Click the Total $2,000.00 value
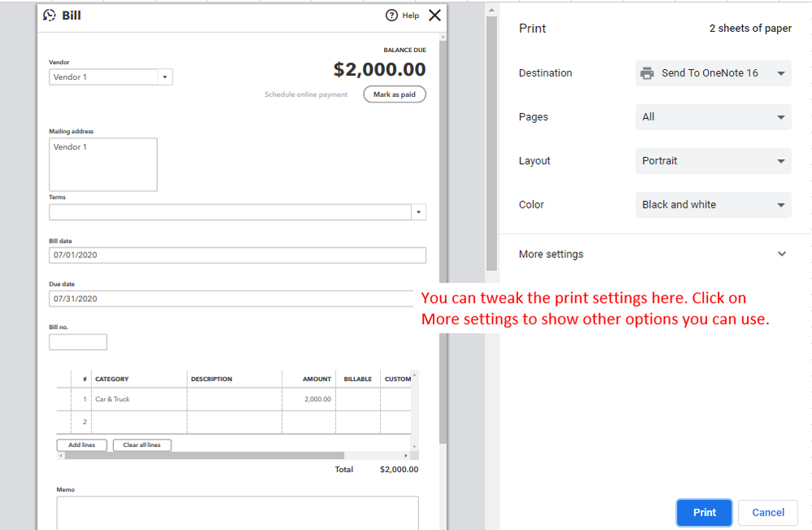 pyautogui.click(x=399, y=470)
